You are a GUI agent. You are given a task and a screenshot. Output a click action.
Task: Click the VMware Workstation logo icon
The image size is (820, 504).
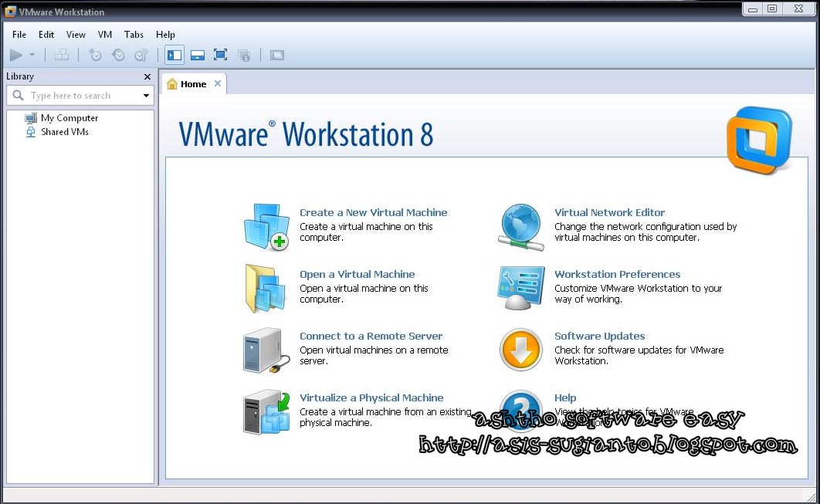tap(759, 140)
